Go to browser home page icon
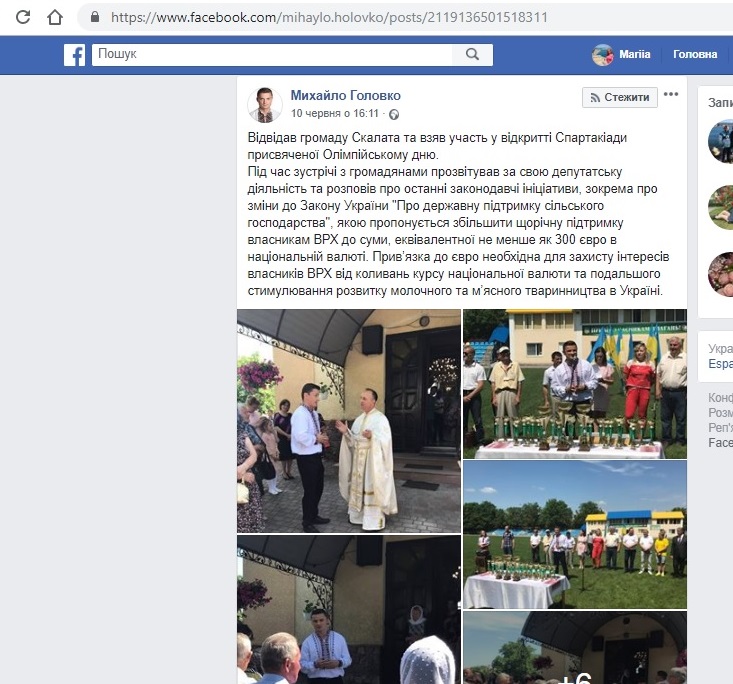733x684 pixels. pyautogui.click(x=55, y=17)
